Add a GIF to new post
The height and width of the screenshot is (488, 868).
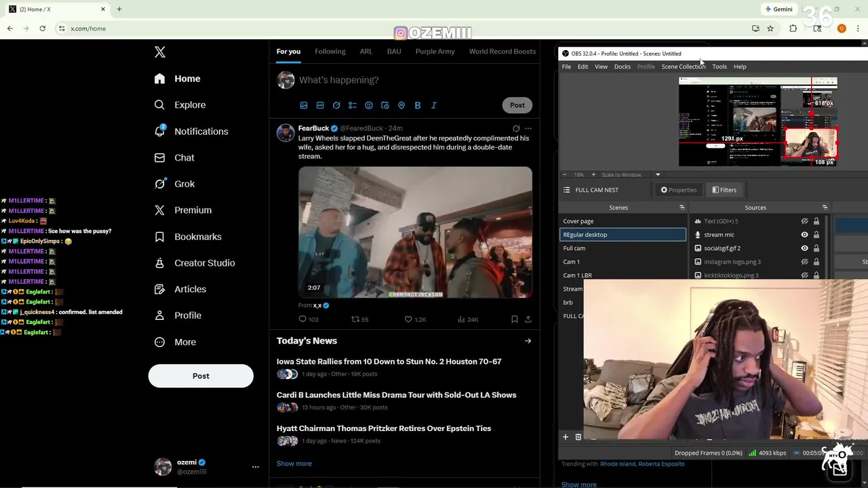[320, 105]
